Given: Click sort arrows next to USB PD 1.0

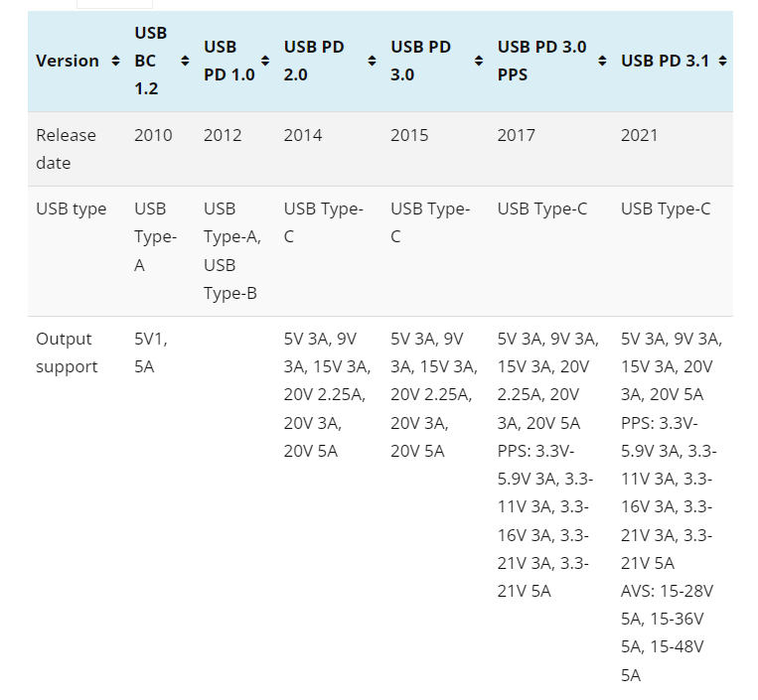Looking at the screenshot, I should [264, 62].
